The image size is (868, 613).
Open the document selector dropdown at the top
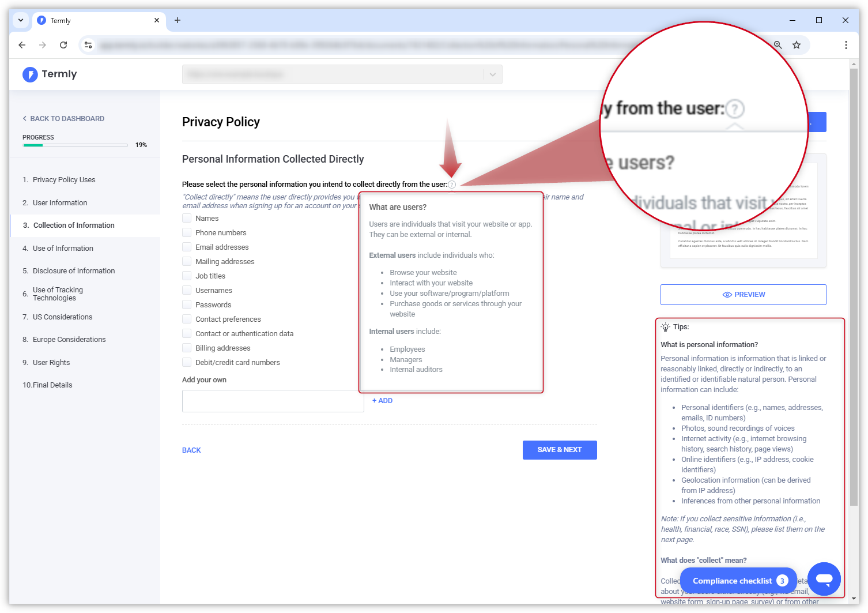pyautogui.click(x=492, y=74)
